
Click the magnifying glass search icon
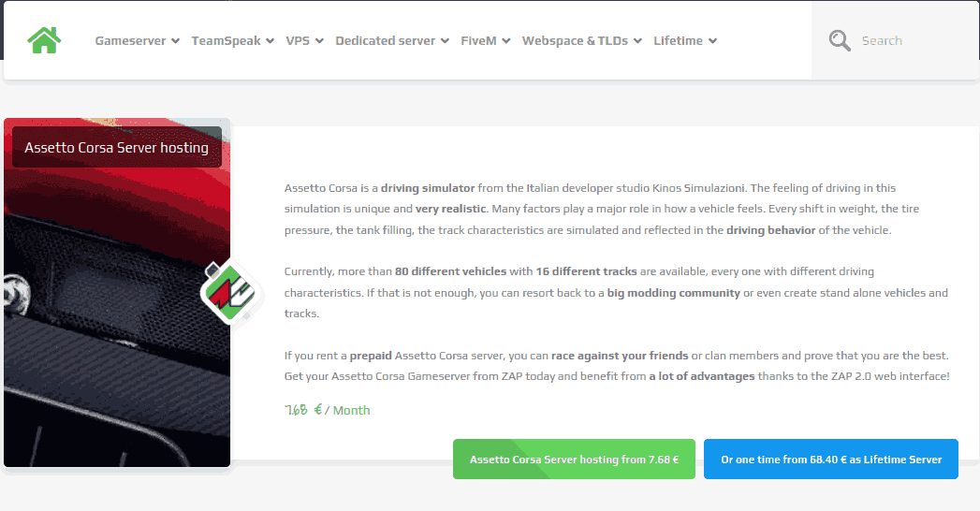pos(840,40)
